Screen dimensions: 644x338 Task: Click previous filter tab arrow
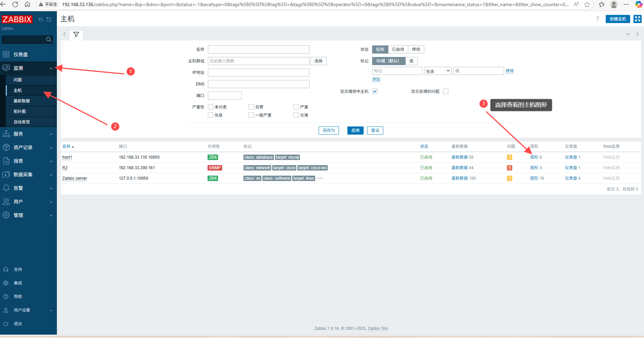(x=64, y=34)
